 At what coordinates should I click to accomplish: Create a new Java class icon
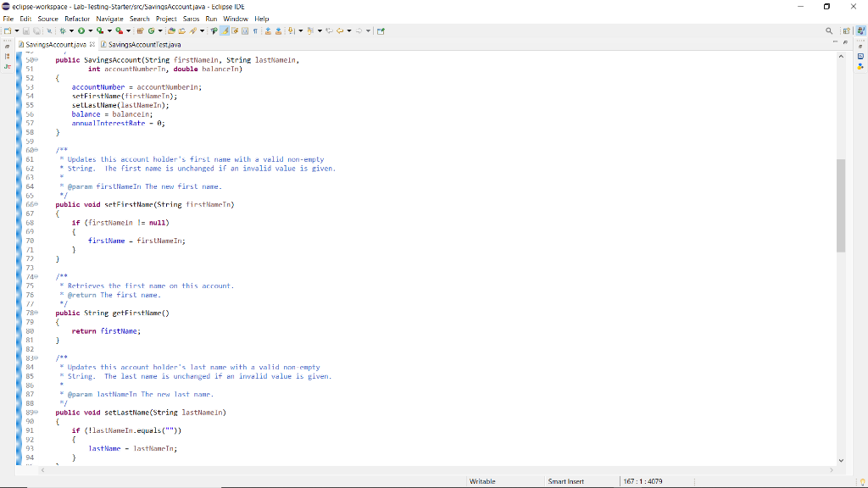pyautogui.click(x=151, y=31)
